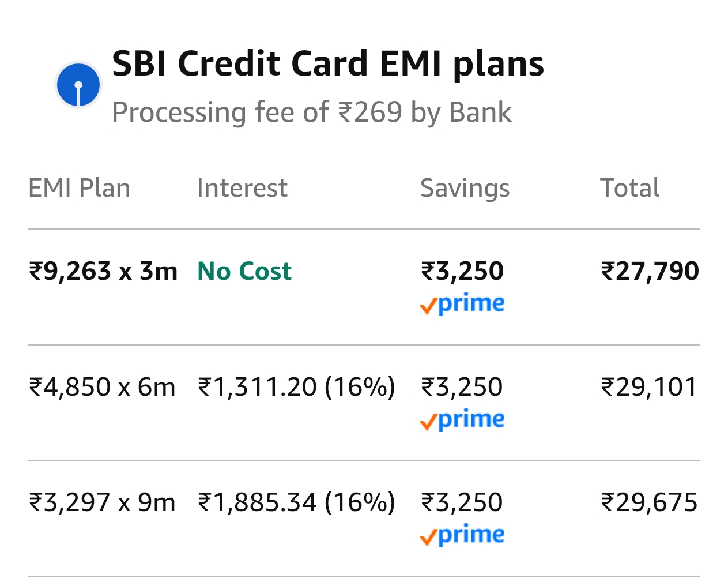Tap the prime badge in the 3m row

462,304
